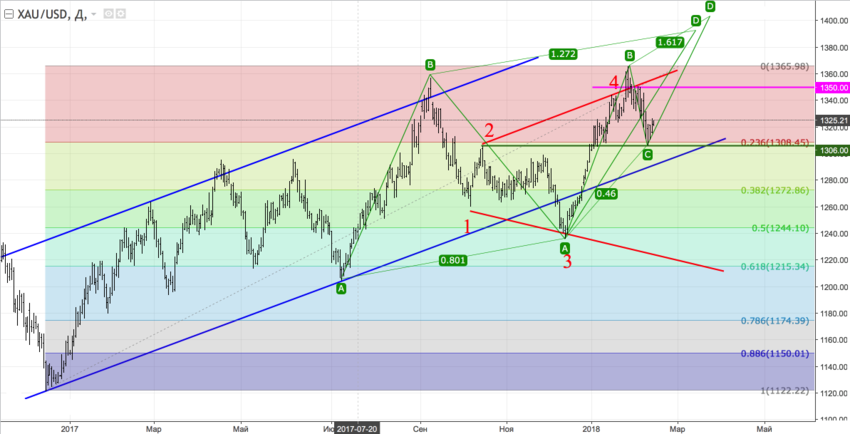Select red wave number 4 text label
The height and width of the screenshot is (434, 850).
click(x=613, y=81)
